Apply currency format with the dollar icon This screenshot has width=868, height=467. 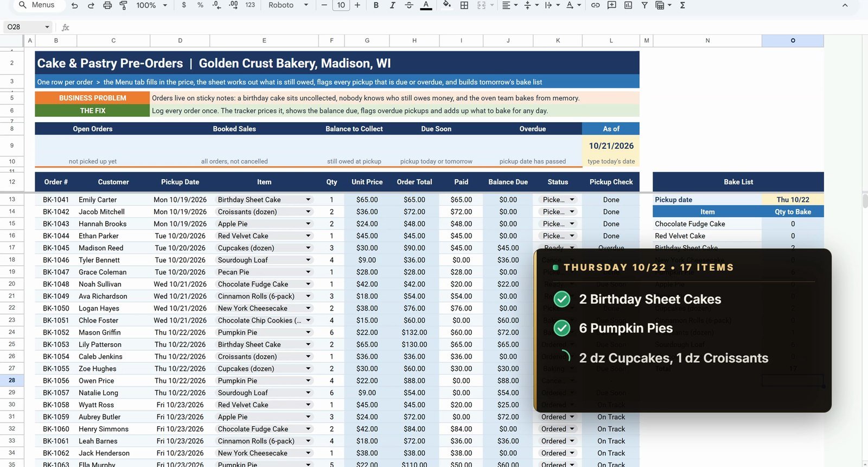(x=184, y=5)
